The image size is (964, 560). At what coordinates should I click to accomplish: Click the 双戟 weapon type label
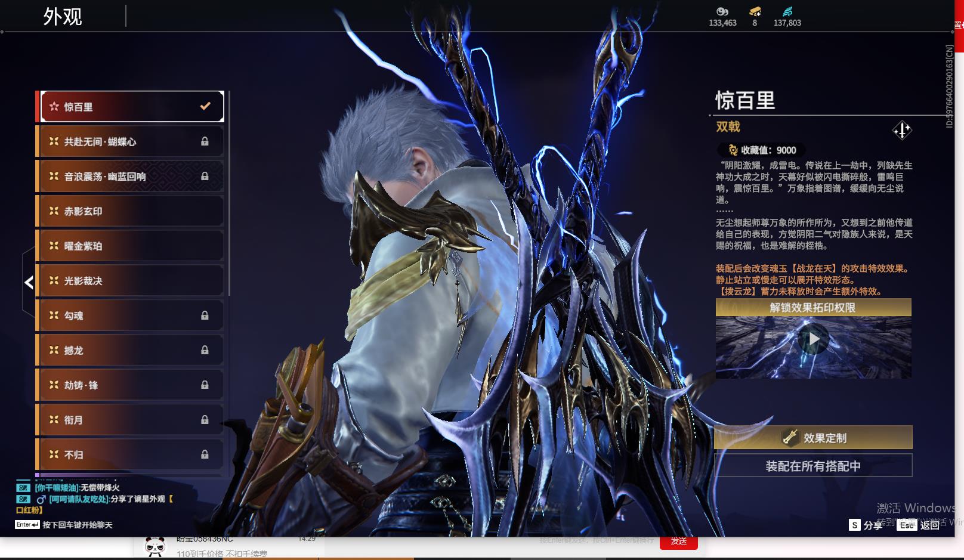pos(728,126)
